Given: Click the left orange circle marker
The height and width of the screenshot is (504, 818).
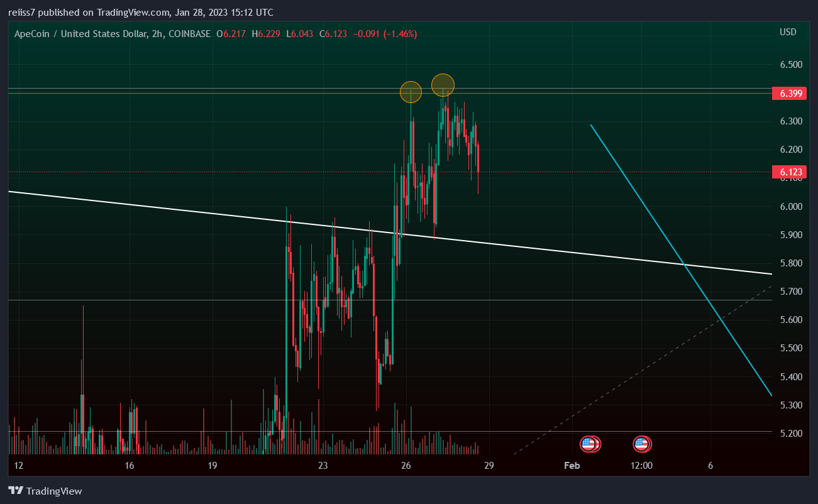Looking at the screenshot, I should click(411, 92).
